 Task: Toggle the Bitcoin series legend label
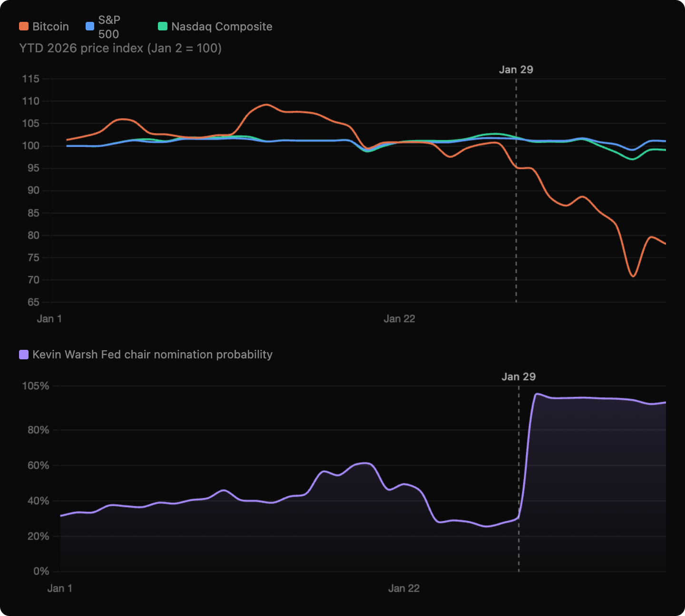pos(50,27)
